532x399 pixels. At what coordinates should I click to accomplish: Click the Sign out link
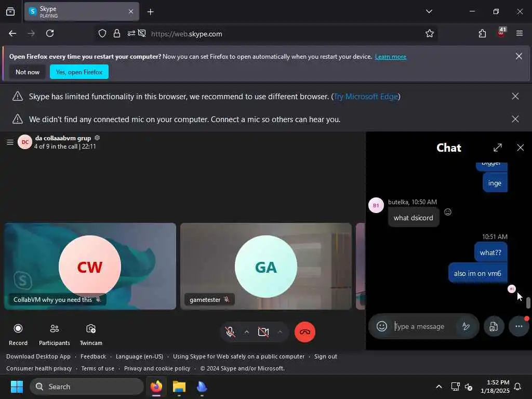click(325, 356)
